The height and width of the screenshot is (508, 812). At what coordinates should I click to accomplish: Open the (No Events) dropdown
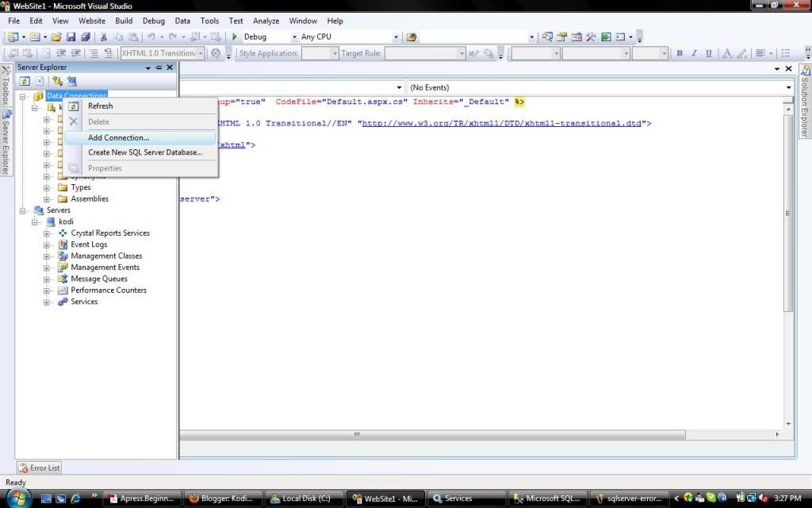tap(789, 87)
